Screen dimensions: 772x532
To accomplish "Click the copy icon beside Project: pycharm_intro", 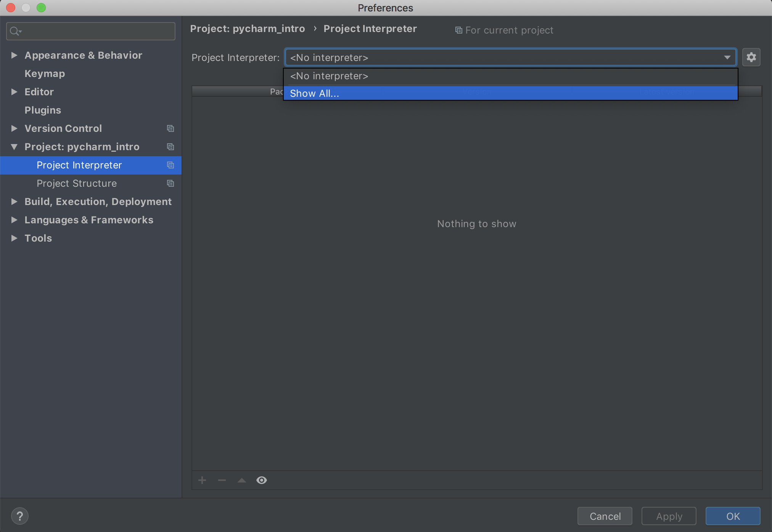I will (170, 147).
